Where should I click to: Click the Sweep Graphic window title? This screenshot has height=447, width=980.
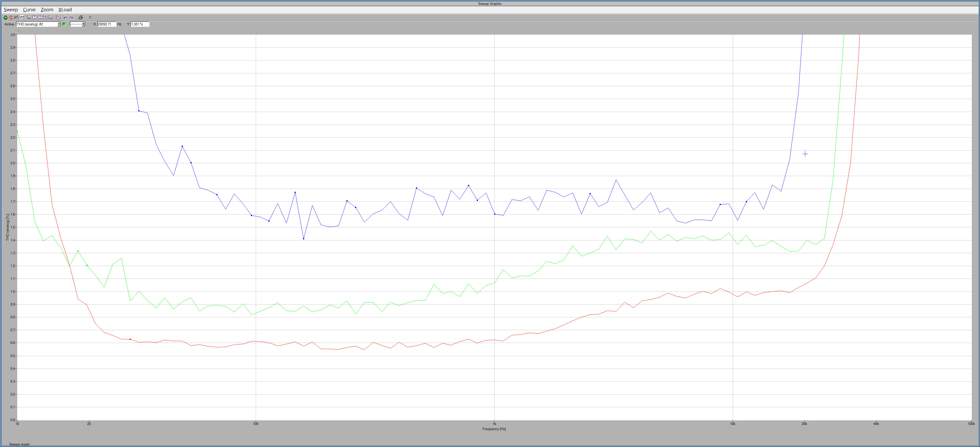point(490,4)
